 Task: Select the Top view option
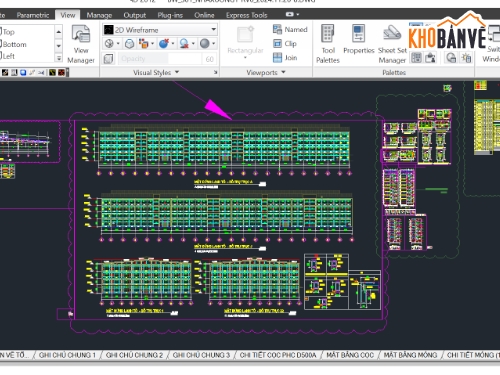click(8, 32)
